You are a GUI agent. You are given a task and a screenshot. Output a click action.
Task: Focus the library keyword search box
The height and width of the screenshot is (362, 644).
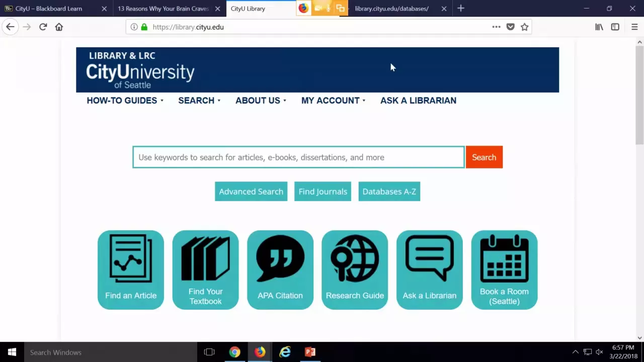(298, 157)
